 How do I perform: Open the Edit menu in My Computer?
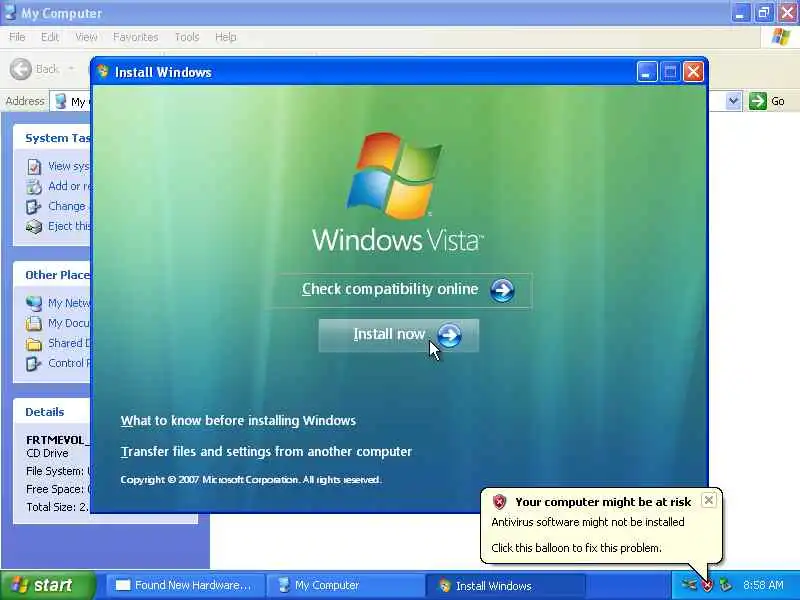tap(49, 37)
